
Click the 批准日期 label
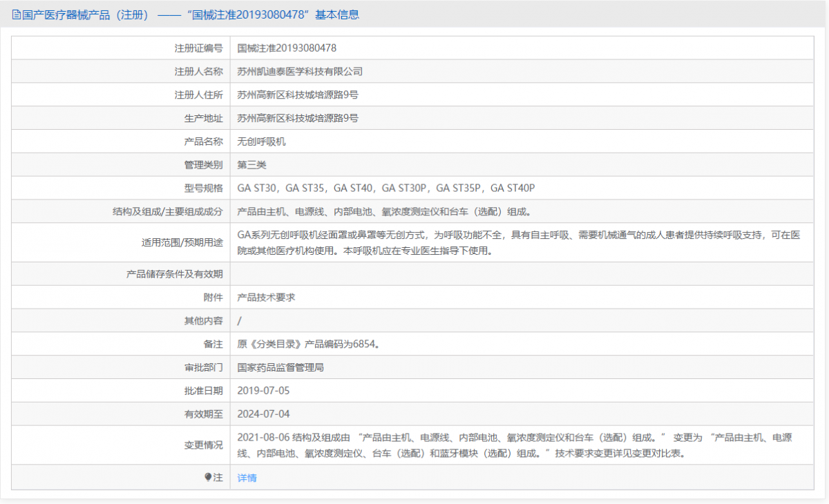coord(204,391)
